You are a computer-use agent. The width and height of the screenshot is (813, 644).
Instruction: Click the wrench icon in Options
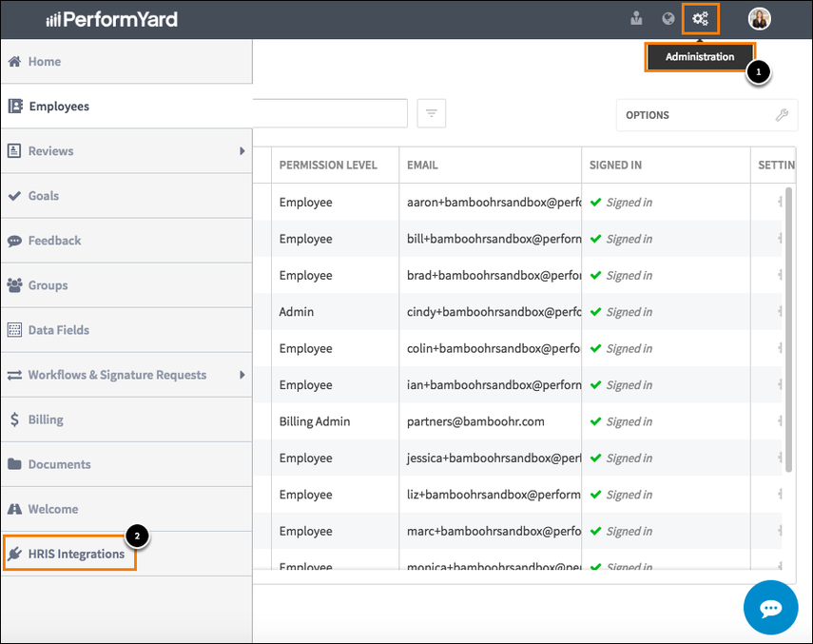pyautogui.click(x=782, y=115)
